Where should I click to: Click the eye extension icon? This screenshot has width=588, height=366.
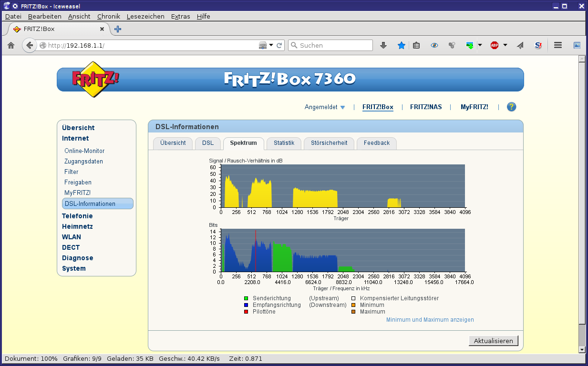(434, 45)
